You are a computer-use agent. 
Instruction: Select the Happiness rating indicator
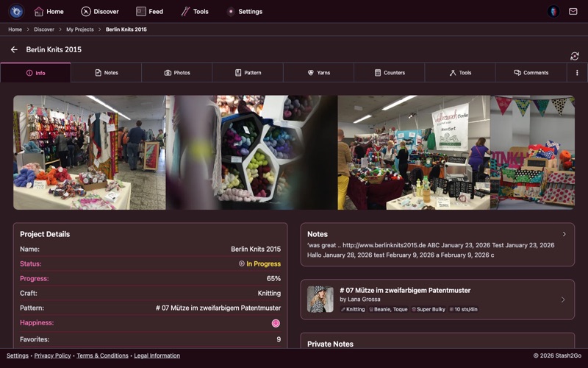pos(276,323)
